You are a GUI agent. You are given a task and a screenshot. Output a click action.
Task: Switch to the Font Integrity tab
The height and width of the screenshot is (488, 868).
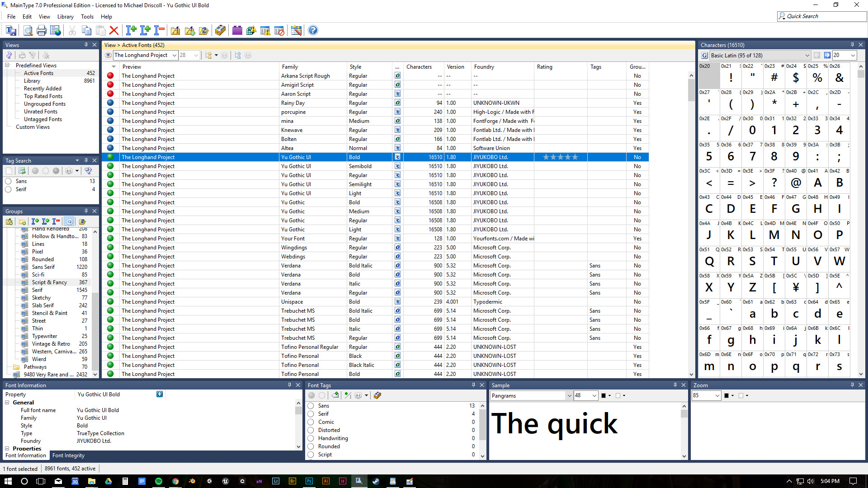tap(68, 455)
